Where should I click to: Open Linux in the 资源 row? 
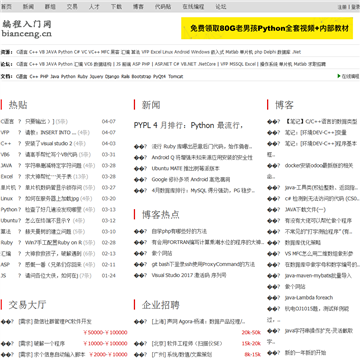pos(167,52)
